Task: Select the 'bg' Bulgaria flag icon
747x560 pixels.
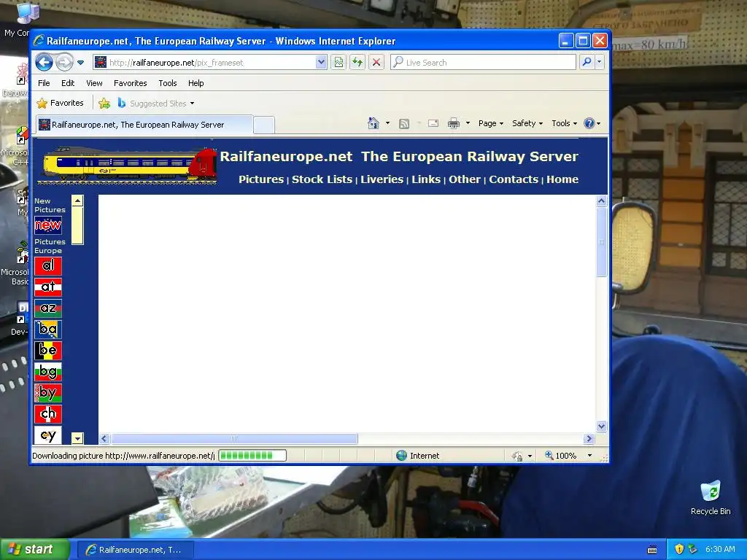Action: coord(48,372)
